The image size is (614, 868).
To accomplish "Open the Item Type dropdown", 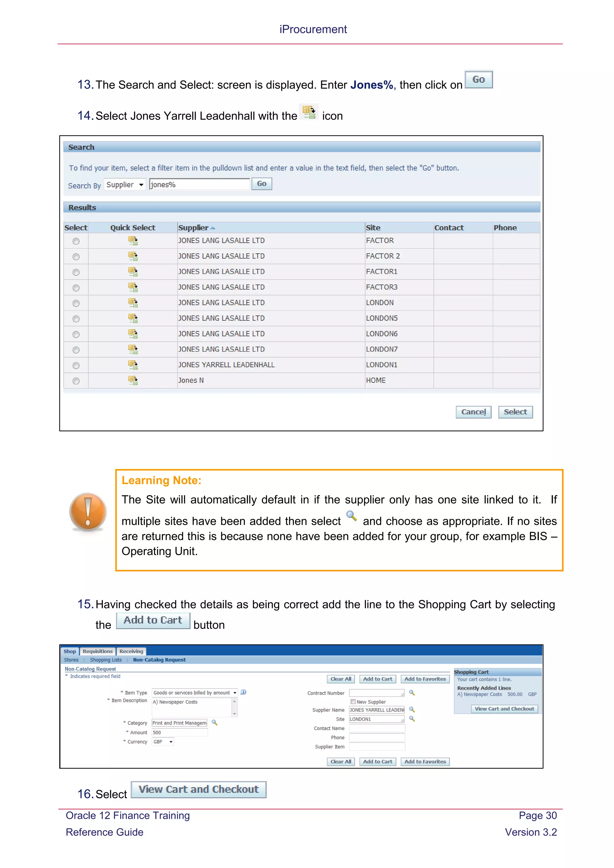I will pyautogui.click(x=195, y=693).
